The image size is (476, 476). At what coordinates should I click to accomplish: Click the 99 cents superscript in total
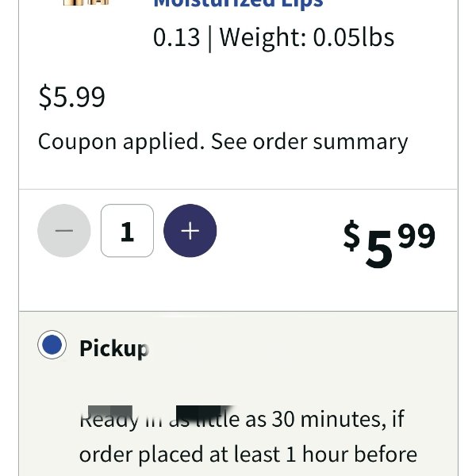pyautogui.click(x=416, y=236)
